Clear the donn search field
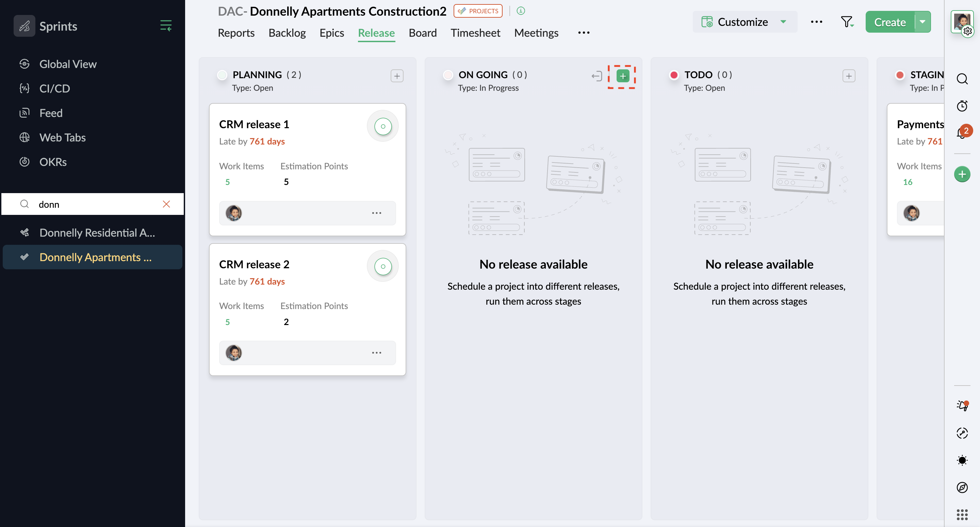Image resolution: width=980 pixels, height=527 pixels. [x=166, y=204]
